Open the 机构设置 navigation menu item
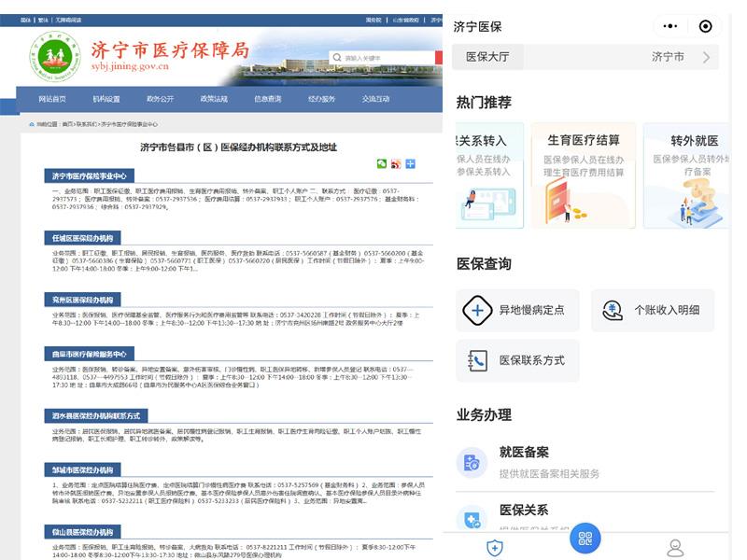 pos(106,99)
